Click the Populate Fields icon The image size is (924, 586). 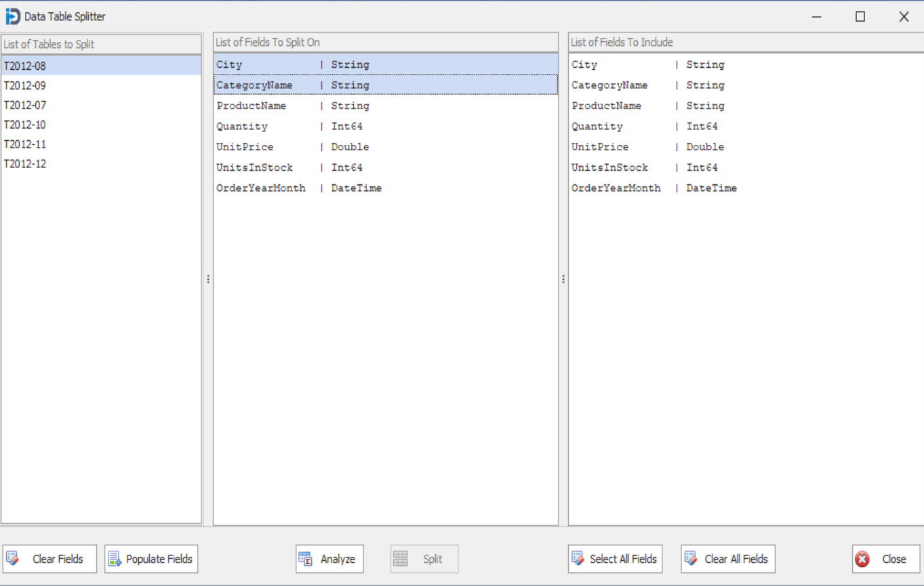pyautogui.click(x=115, y=558)
